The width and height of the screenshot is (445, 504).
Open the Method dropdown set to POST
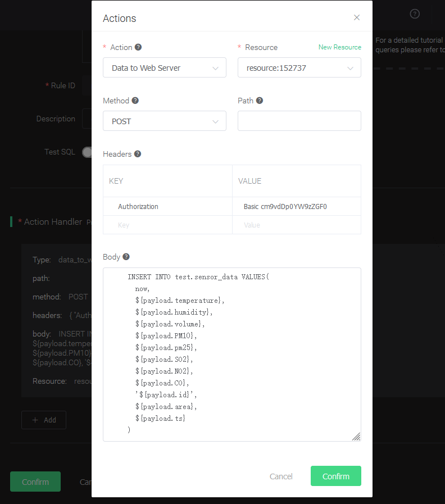click(x=165, y=121)
